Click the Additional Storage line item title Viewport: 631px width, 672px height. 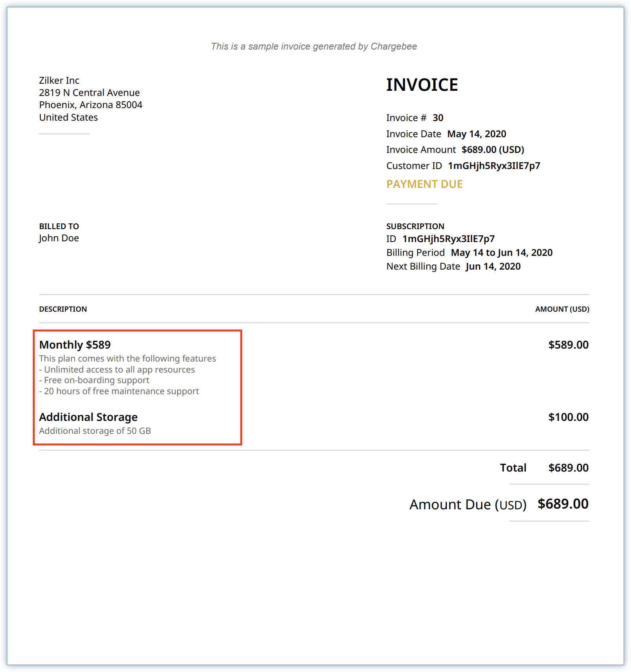tap(88, 417)
